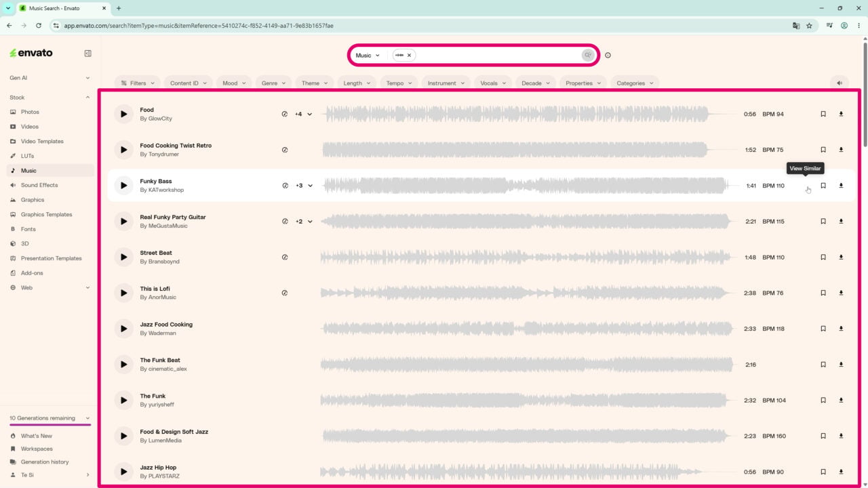
Task: Bookmark Food Cooking Twist Retro
Action: [823, 150]
